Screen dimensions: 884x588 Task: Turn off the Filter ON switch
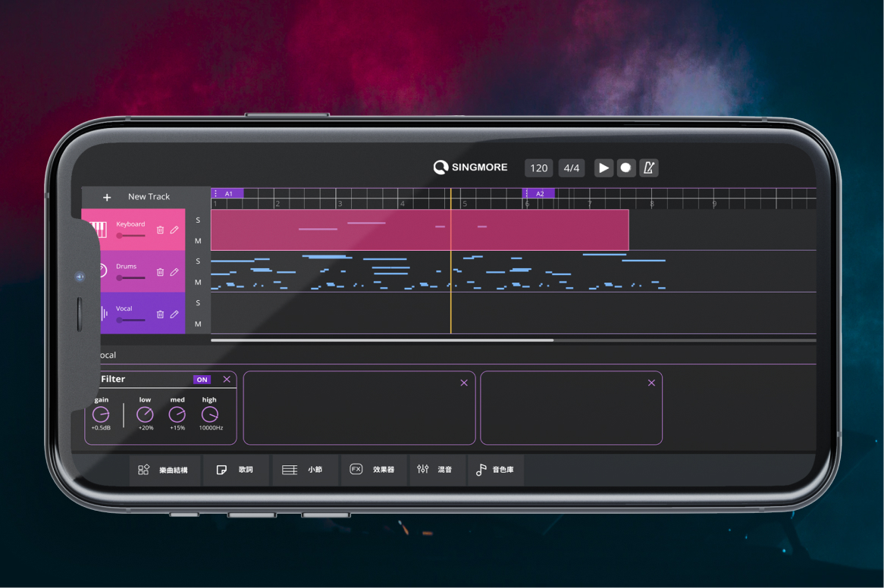click(x=202, y=380)
